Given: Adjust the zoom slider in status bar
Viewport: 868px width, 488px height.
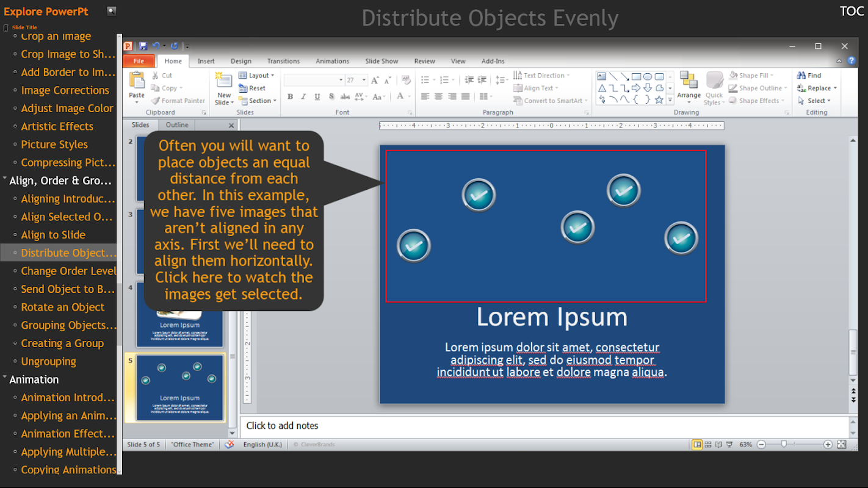Looking at the screenshot, I should 784,445.
